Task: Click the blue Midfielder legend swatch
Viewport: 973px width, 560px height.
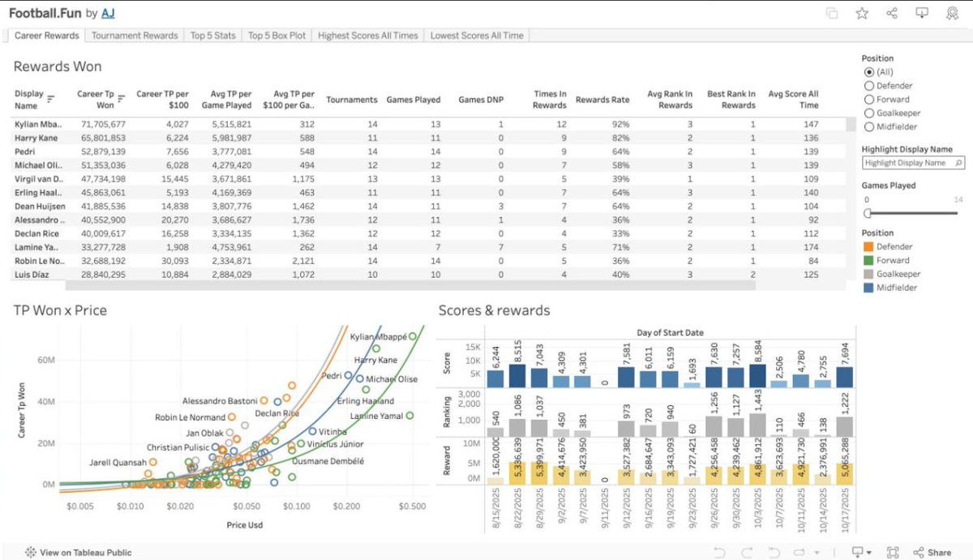Action: tap(868, 288)
